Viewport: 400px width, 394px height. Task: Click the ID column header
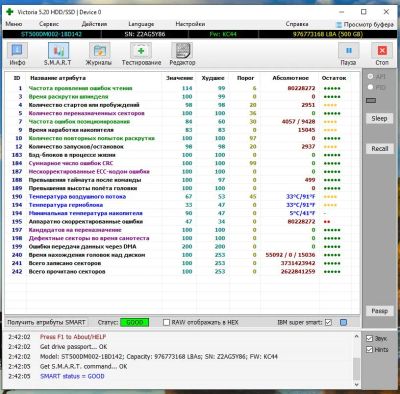click(17, 78)
